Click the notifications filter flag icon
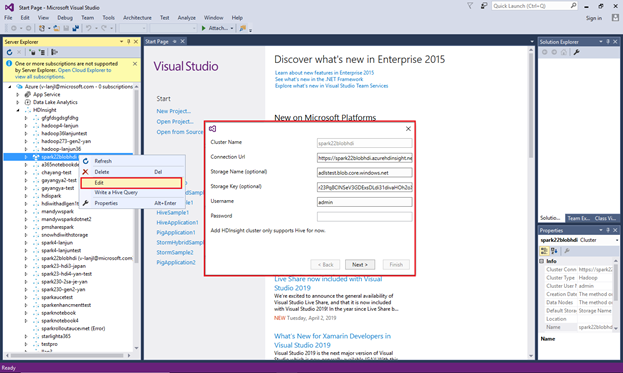Screen dimensions: 623x373 pos(470,6)
